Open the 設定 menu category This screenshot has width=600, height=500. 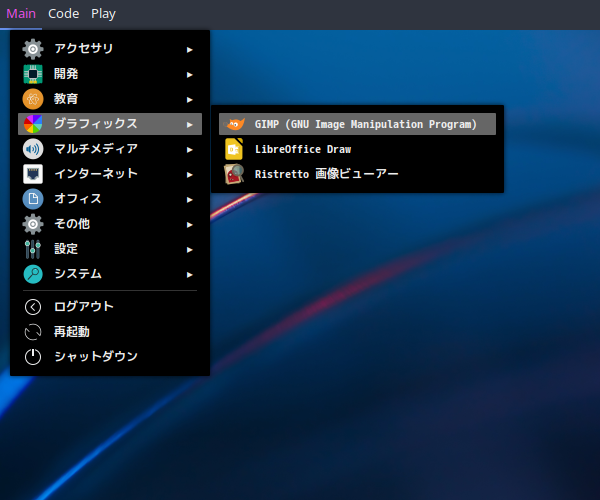coord(110,249)
